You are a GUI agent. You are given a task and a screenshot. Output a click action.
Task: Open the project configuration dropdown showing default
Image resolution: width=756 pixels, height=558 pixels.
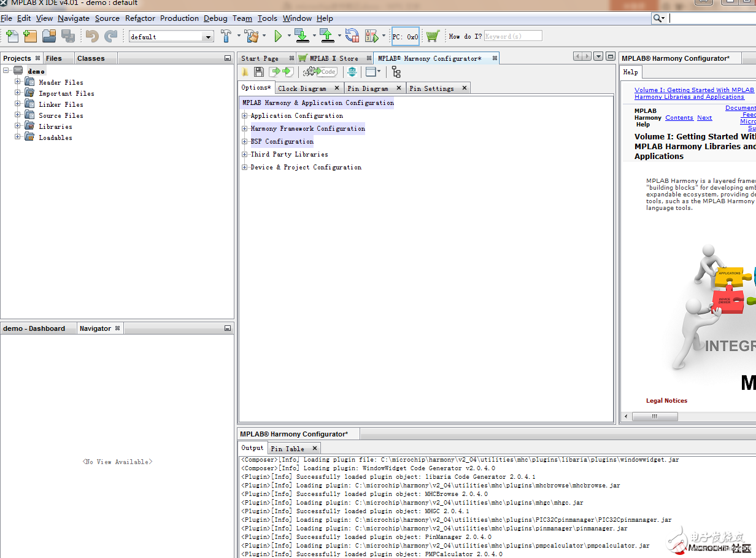(208, 37)
